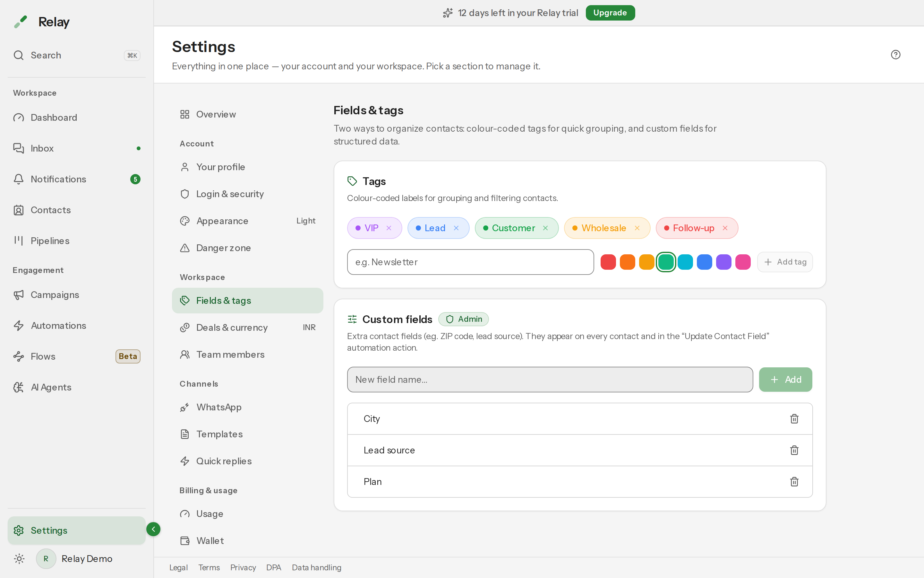924x578 pixels.
Task: Go to Contacts
Action: point(76,210)
